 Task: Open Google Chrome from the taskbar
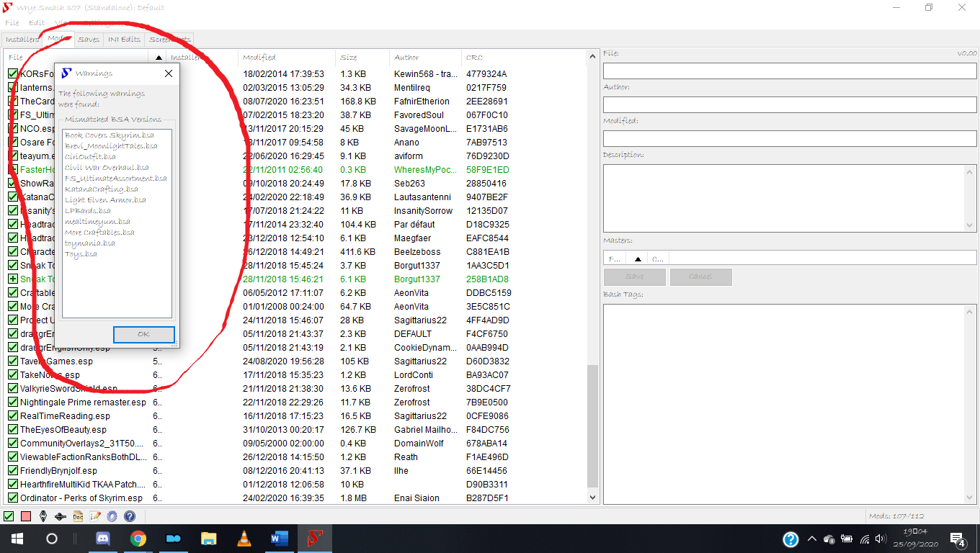point(138,539)
